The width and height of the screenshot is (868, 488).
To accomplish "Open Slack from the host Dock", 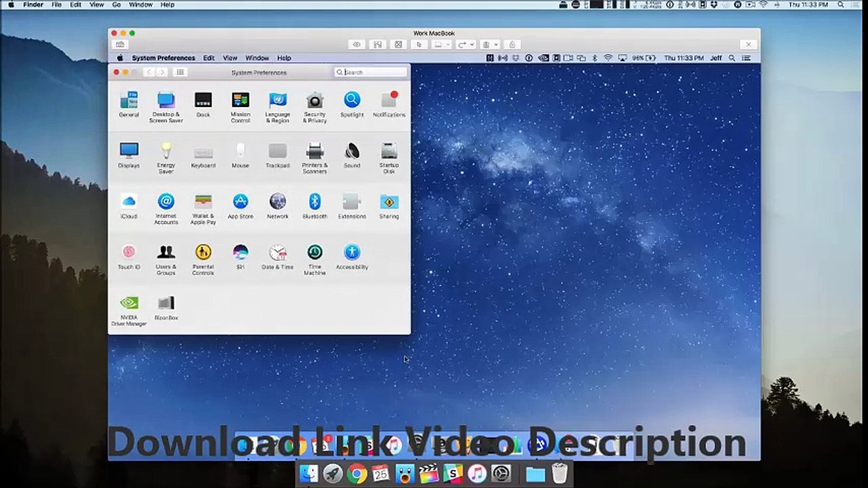I will click(x=453, y=474).
